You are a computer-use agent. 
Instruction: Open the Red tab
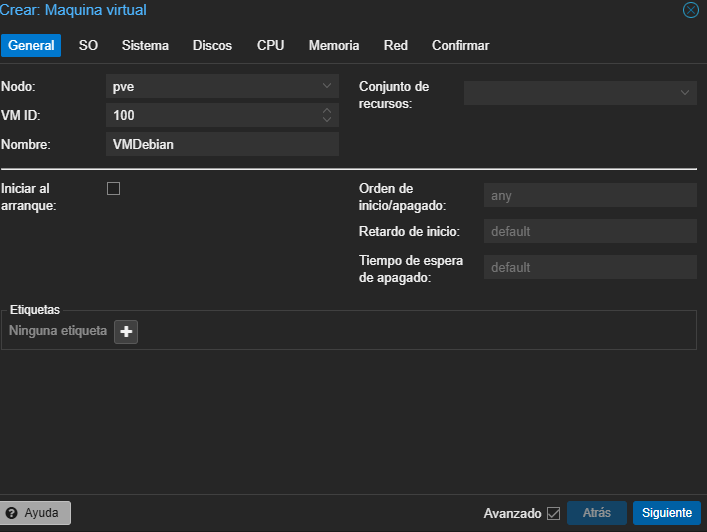395,46
